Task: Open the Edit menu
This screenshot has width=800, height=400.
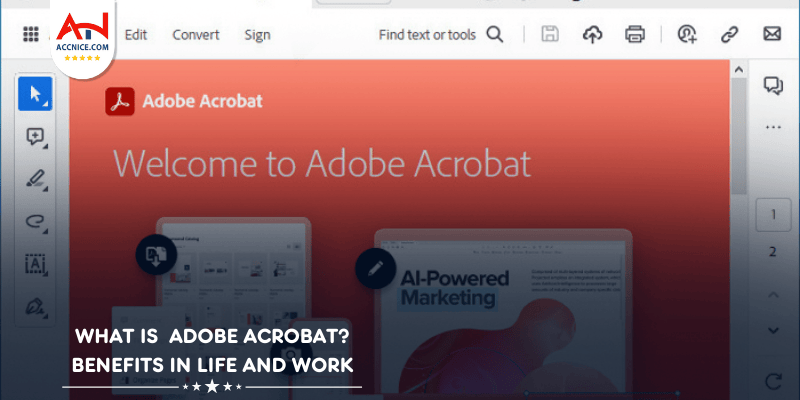Action: point(136,35)
